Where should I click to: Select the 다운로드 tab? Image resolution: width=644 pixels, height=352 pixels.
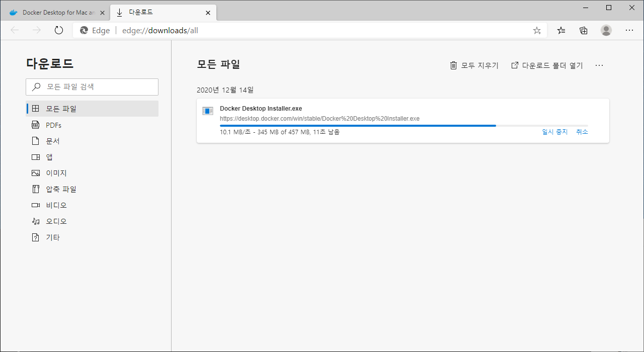pyautogui.click(x=164, y=13)
